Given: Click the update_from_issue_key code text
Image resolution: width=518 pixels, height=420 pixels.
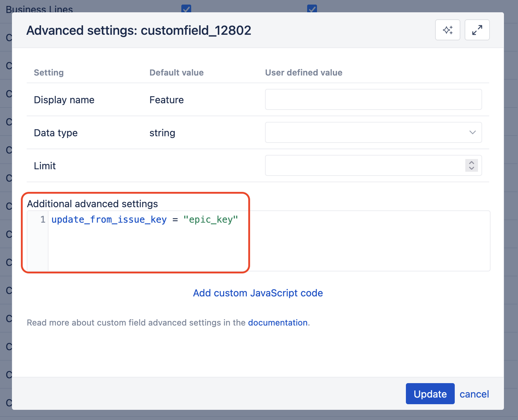Looking at the screenshot, I should coord(109,219).
